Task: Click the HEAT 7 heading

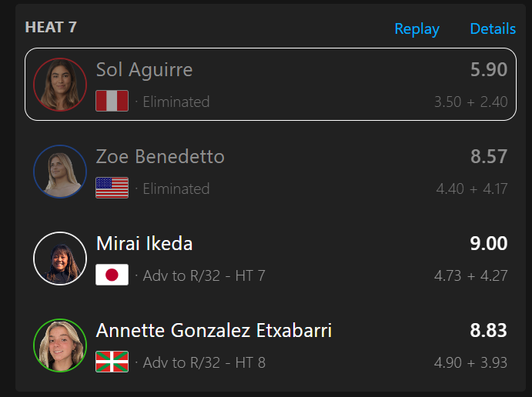Action: click(x=51, y=27)
